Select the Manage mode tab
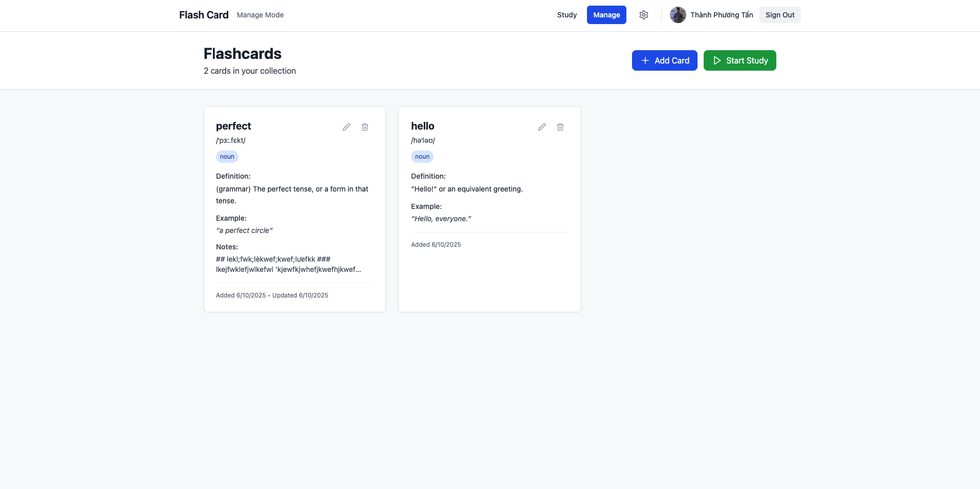The width and height of the screenshot is (980, 489). click(x=606, y=15)
